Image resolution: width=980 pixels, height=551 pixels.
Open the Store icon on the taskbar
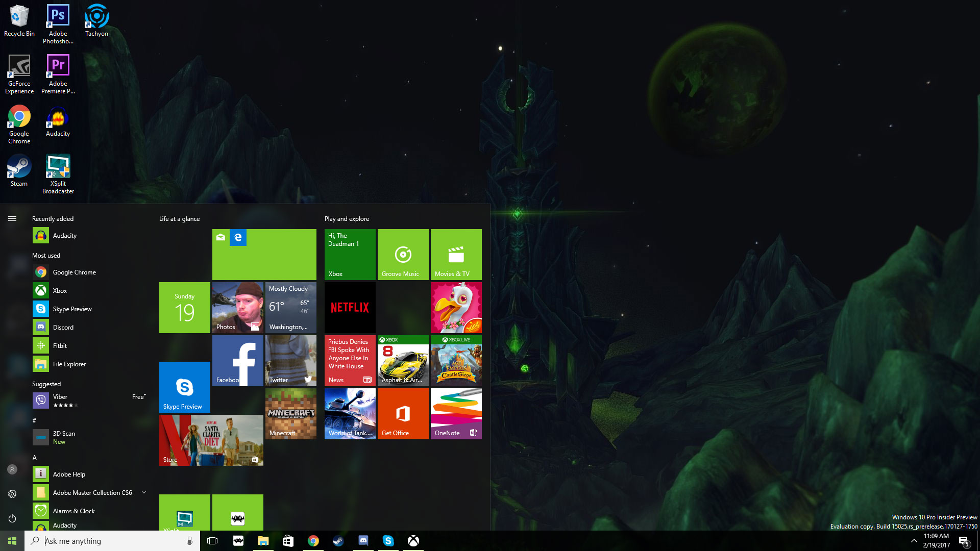[x=288, y=541]
